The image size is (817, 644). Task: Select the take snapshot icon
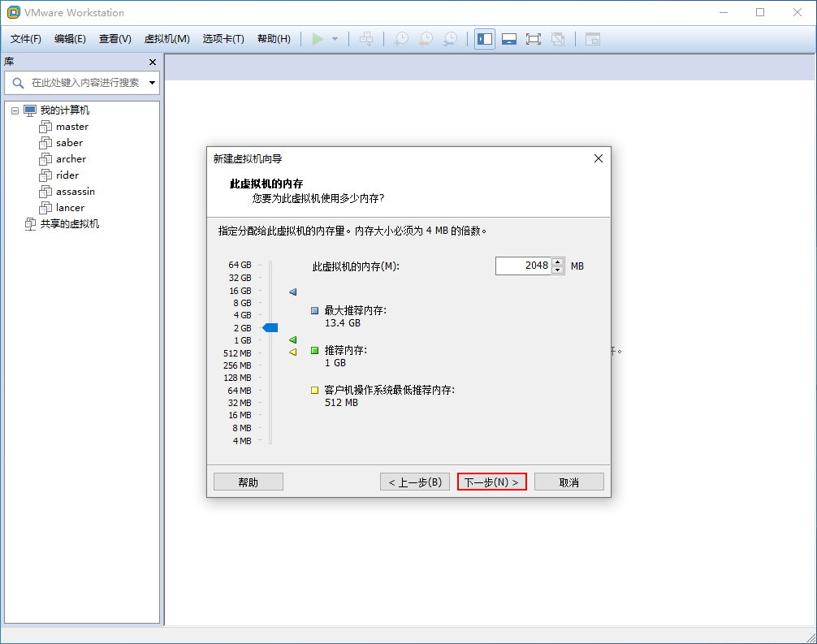tap(400, 38)
